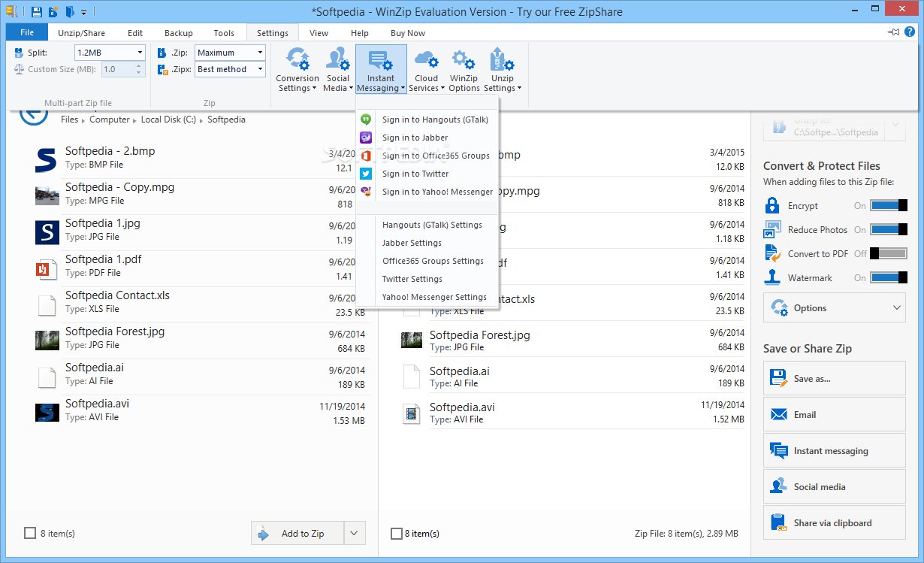Viewport: 924px width, 563px height.
Task: Click the Hangouts sign-in icon
Action: [x=366, y=120]
